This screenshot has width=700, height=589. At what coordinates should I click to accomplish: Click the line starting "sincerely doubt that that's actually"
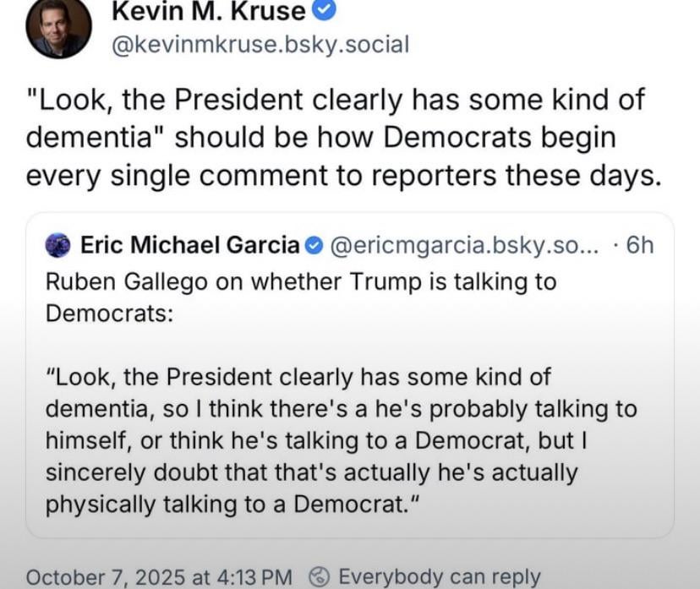[x=311, y=472]
